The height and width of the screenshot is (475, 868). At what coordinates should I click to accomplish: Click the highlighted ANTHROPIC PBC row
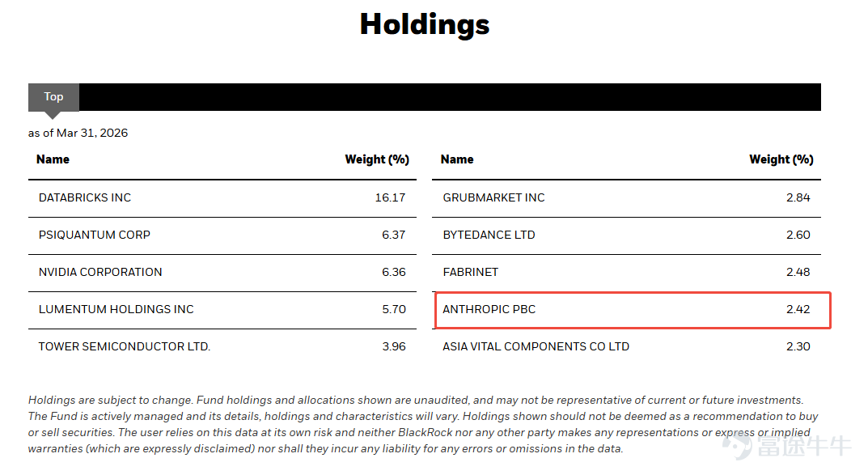coord(633,310)
